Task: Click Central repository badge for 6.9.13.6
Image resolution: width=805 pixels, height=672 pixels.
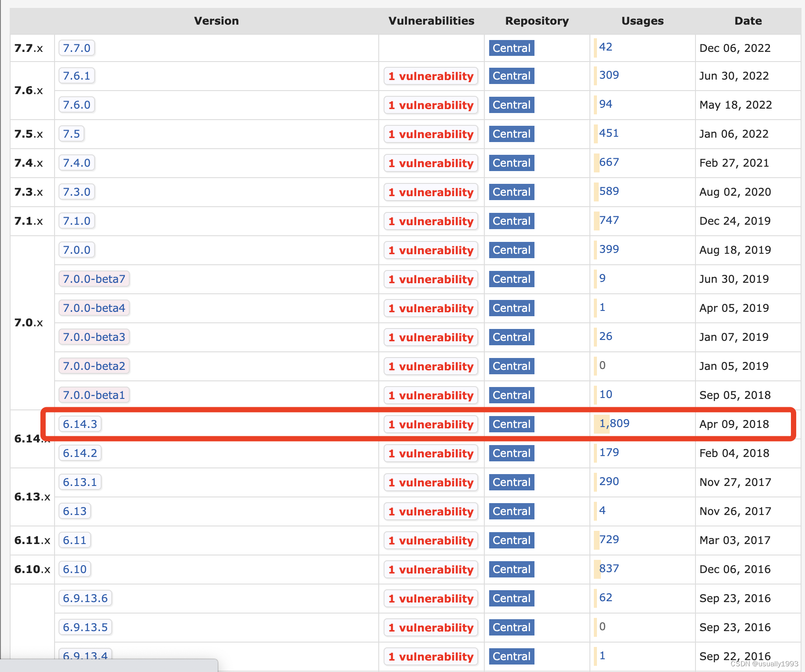Action: pyautogui.click(x=512, y=598)
